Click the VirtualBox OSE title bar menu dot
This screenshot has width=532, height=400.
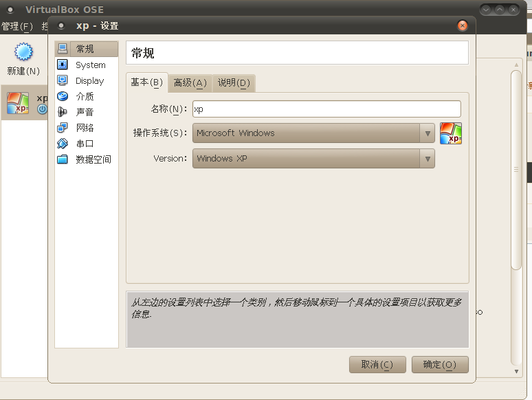click(x=10, y=10)
